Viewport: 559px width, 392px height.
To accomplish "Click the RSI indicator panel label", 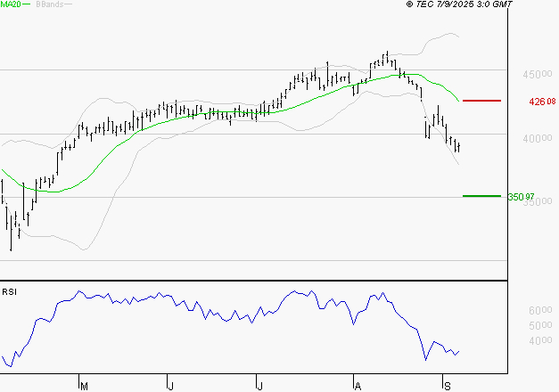I will point(9,291).
